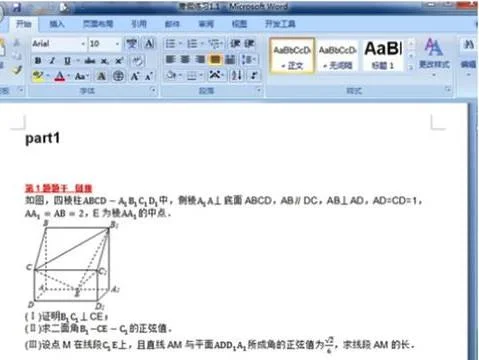Open the Paragraph dialog launcher
The image size is (479, 360).
(258, 90)
